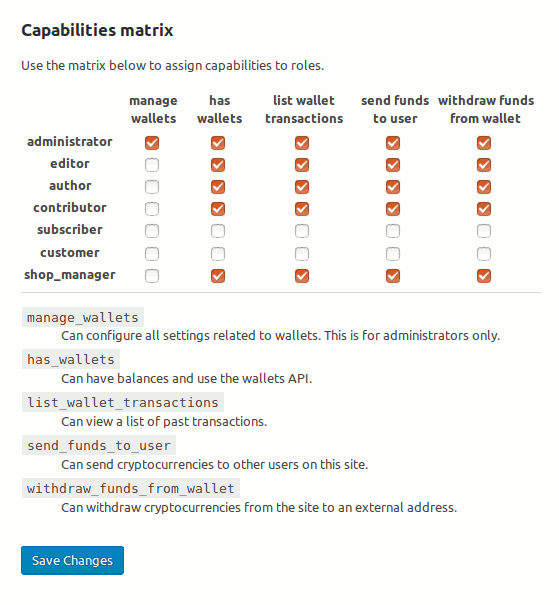Enable manage wallets for shop_manager
The height and width of the screenshot is (605, 559).
152,275
